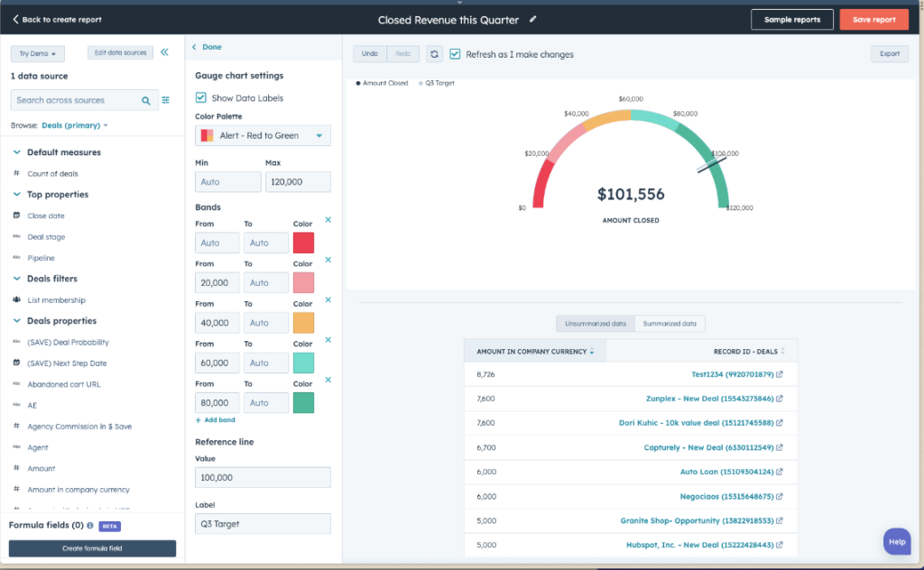Uncheck Refresh as I make changes

click(x=455, y=54)
